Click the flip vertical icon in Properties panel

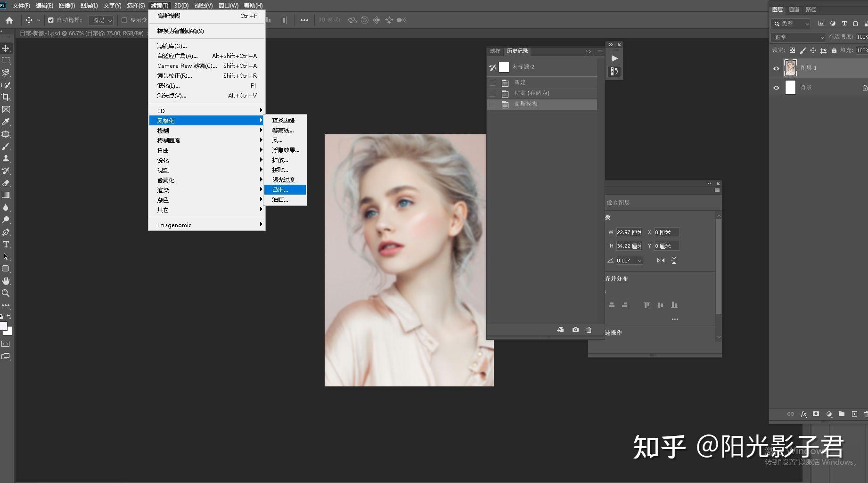click(674, 260)
